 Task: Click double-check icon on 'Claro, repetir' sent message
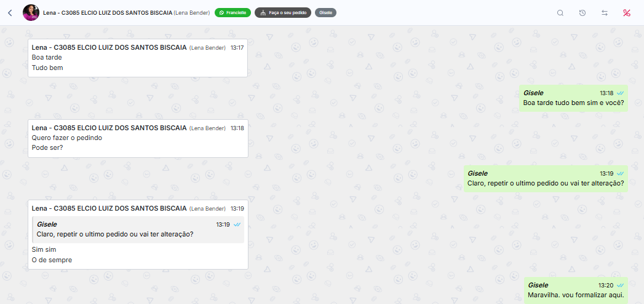[x=620, y=174]
